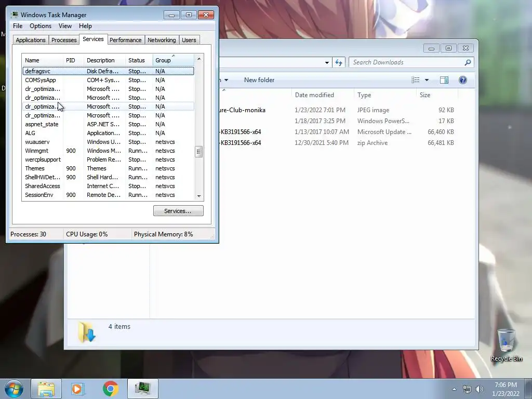Open the Help menu in Task Manager

85,26
